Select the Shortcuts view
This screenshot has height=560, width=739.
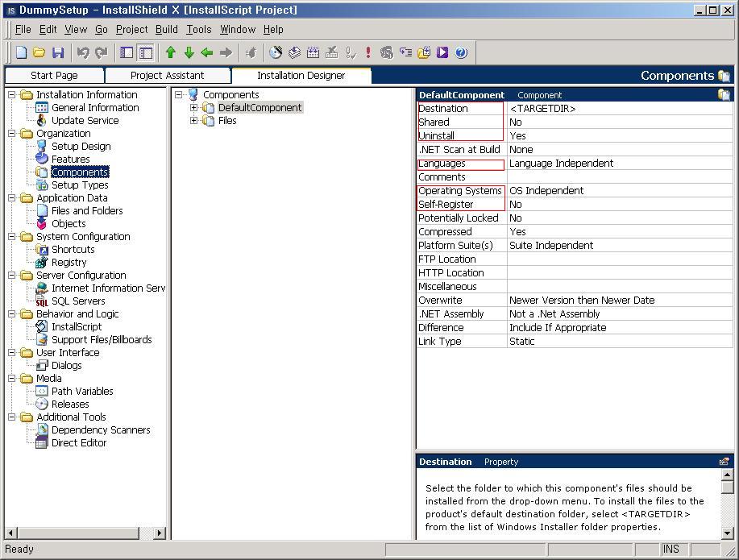(x=73, y=249)
